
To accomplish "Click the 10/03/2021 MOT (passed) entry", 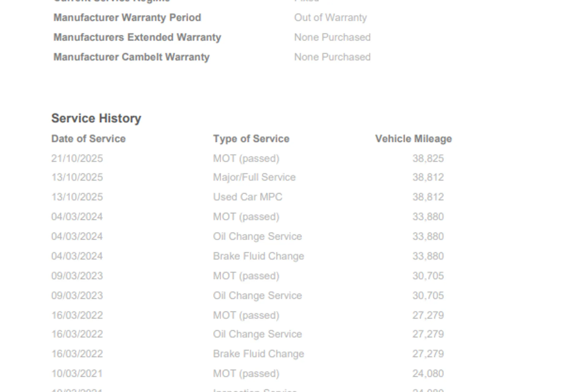I will [x=246, y=374].
